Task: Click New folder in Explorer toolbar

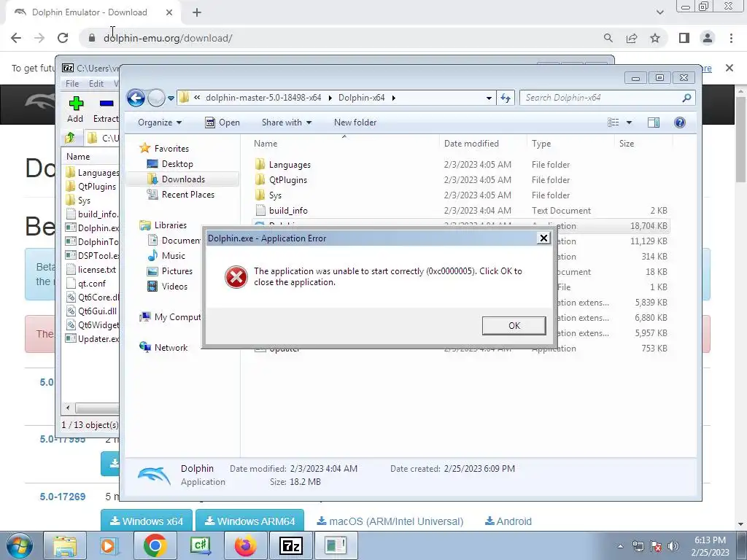Action: pyautogui.click(x=355, y=122)
